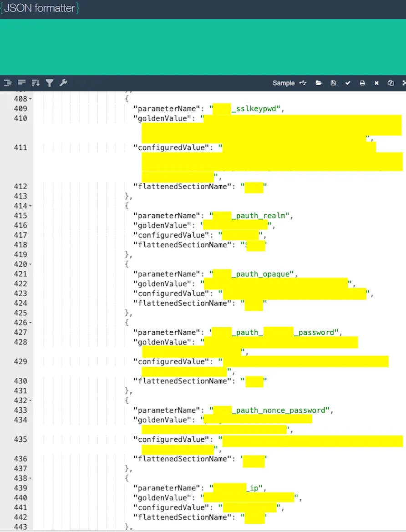Validate JSON with the checkmark icon
Screen dimensions: 406x532
[x=348, y=83]
